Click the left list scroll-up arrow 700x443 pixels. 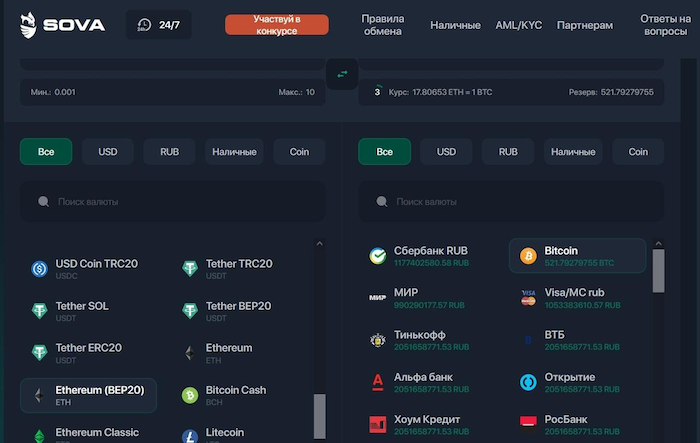320,243
